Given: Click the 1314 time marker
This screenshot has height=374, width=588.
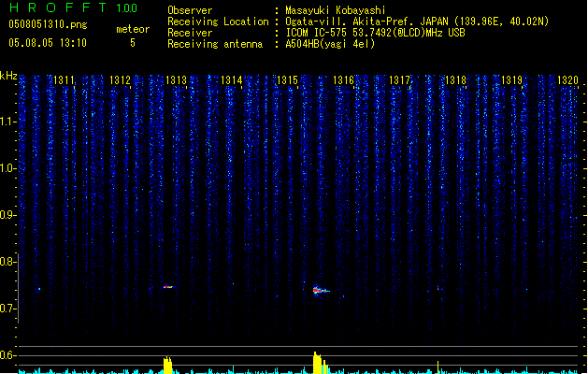Looking at the screenshot, I should [x=232, y=80].
